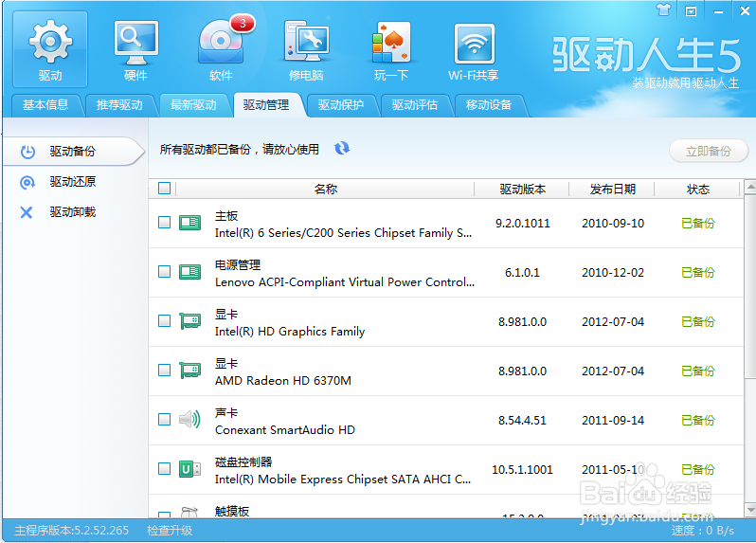Open the title bar dropdown menu icon

tap(691, 11)
